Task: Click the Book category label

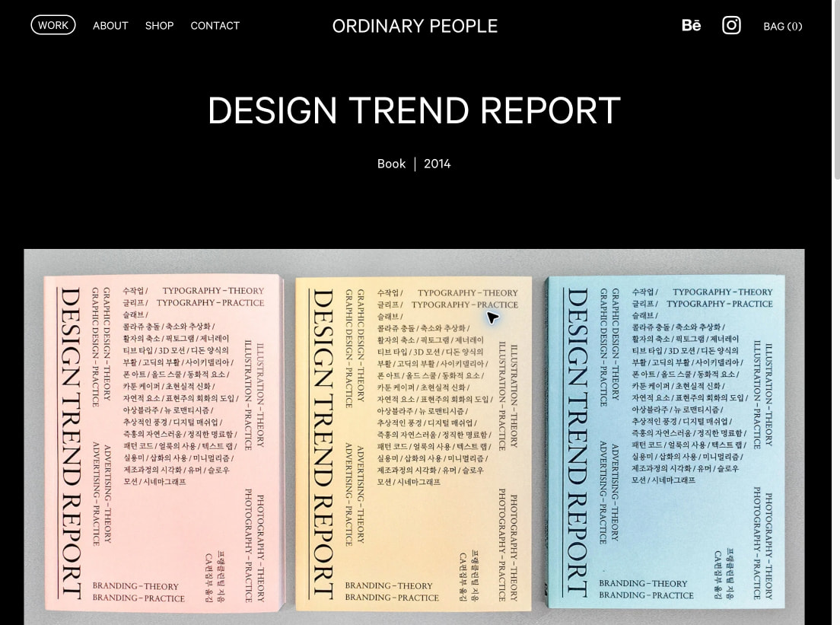Action: click(391, 164)
